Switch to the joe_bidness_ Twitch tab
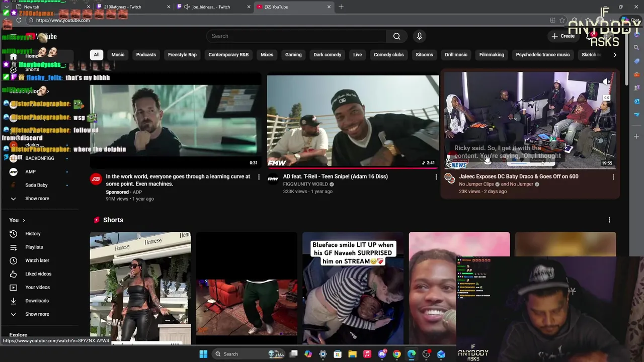The image size is (644, 362). pyautogui.click(x=214, y=7)
